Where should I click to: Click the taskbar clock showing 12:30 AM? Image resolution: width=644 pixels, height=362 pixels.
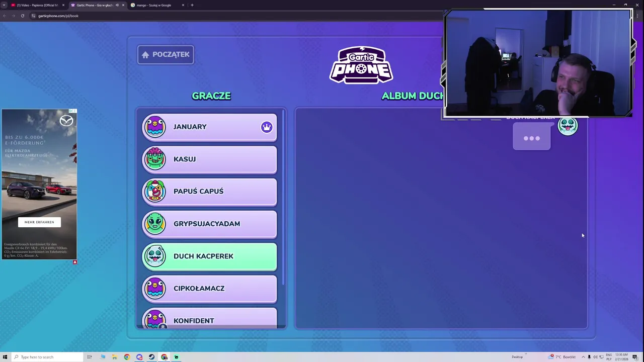tap(622, 357)
